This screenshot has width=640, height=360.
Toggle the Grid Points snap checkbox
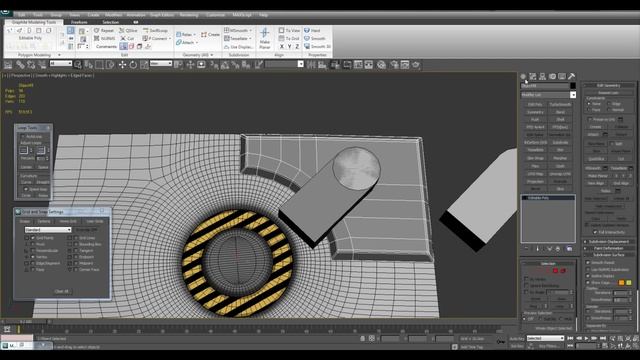pos(33,238)
